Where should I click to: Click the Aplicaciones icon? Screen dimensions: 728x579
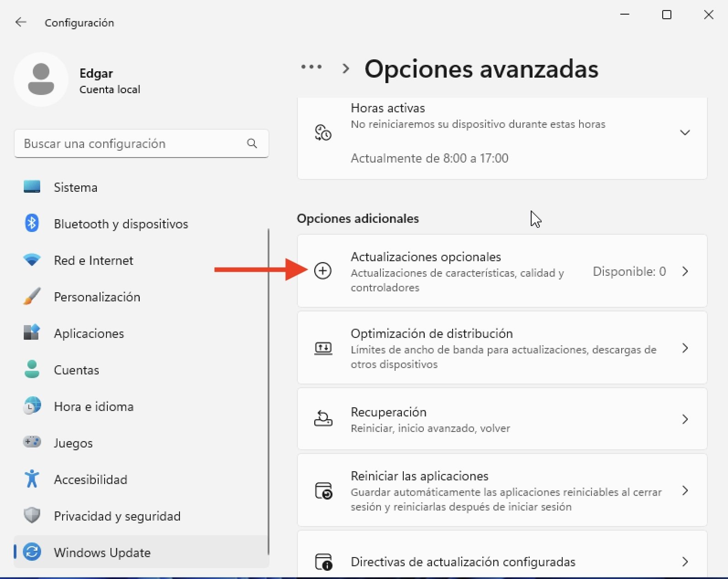coord(32,332)
